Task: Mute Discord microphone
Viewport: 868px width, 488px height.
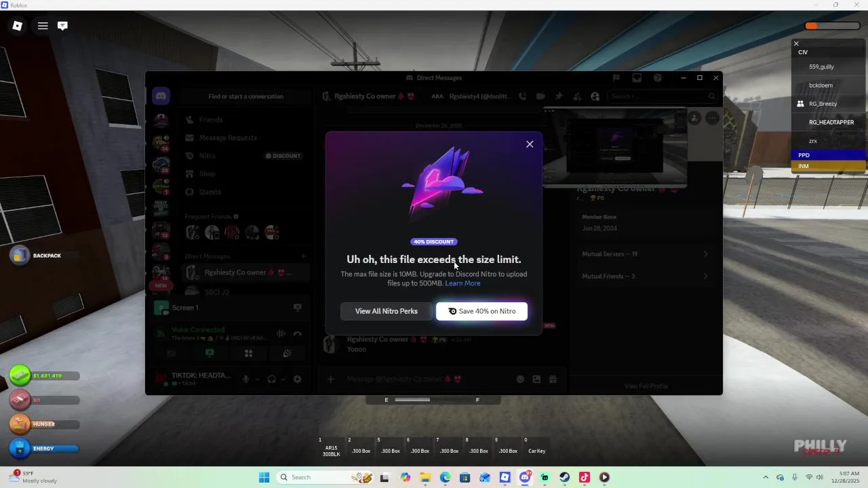Action: (246, 380)
